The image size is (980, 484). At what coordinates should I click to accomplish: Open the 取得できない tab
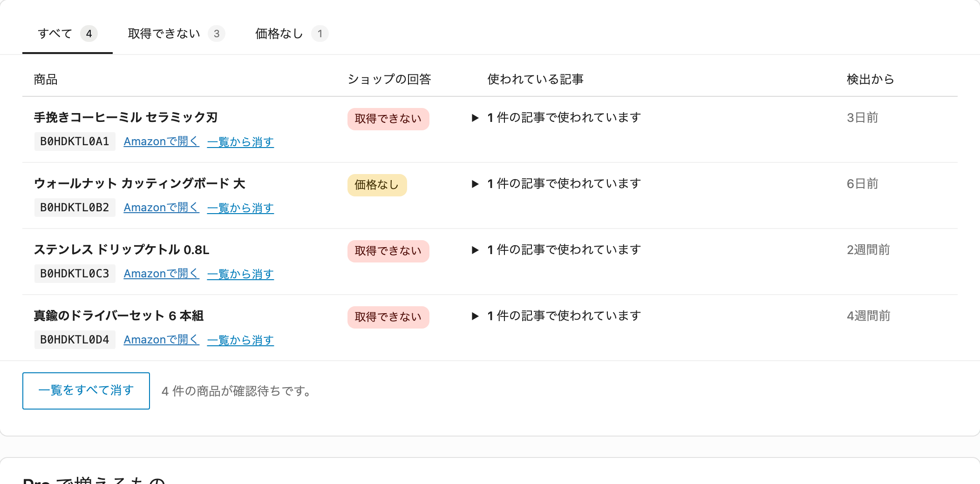[177, 34]
